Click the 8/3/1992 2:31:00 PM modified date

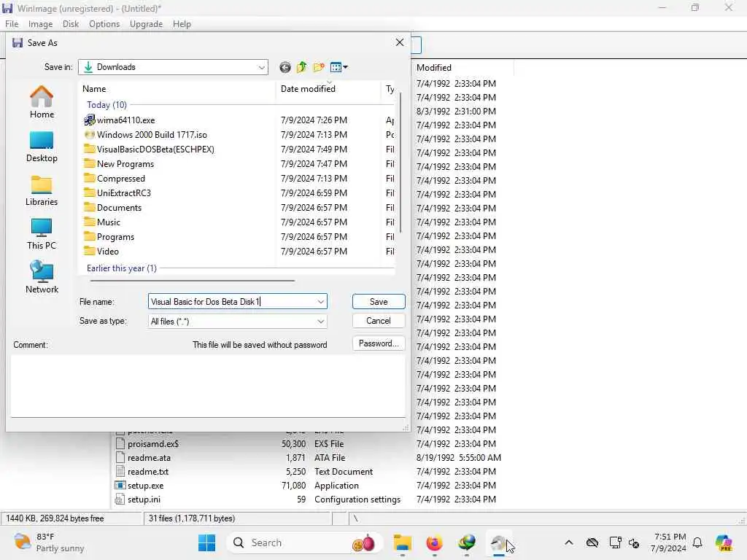pos(456,111)
